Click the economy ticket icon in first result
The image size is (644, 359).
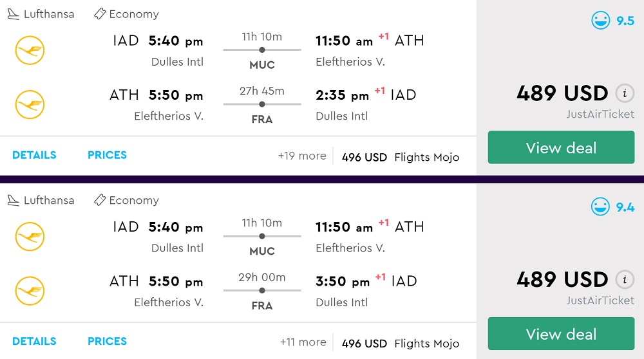pyautogui.click(x=100, y=14)
